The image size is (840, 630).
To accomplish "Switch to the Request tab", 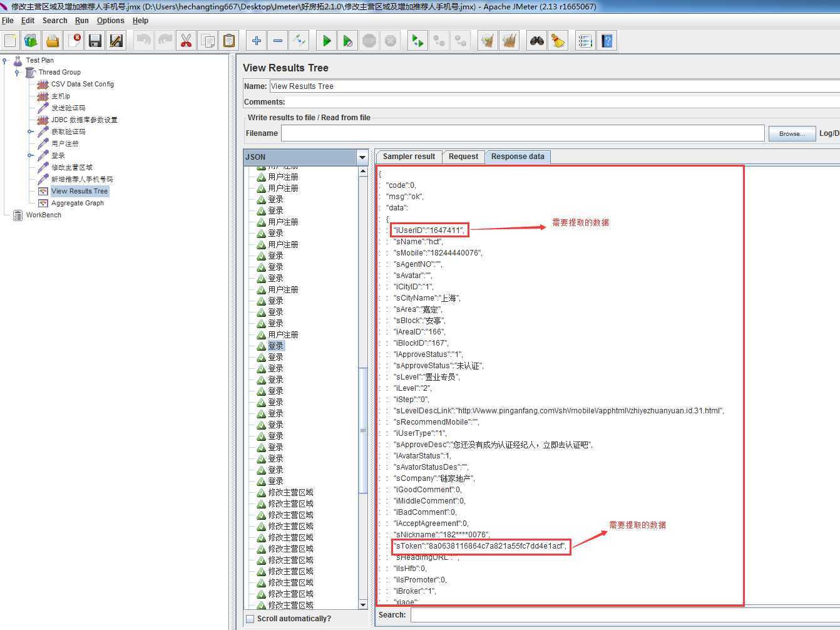I will pyautogui.click(x=463, y=157).
